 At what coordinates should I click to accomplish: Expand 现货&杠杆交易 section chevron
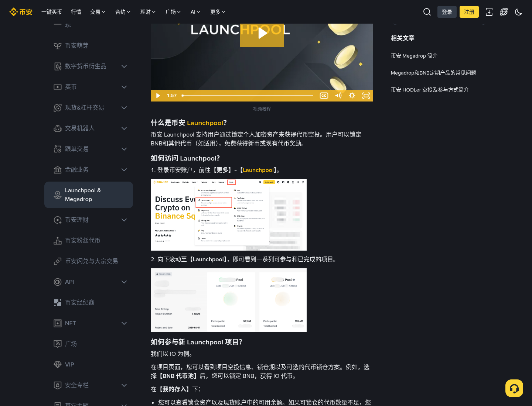[124, 108]
